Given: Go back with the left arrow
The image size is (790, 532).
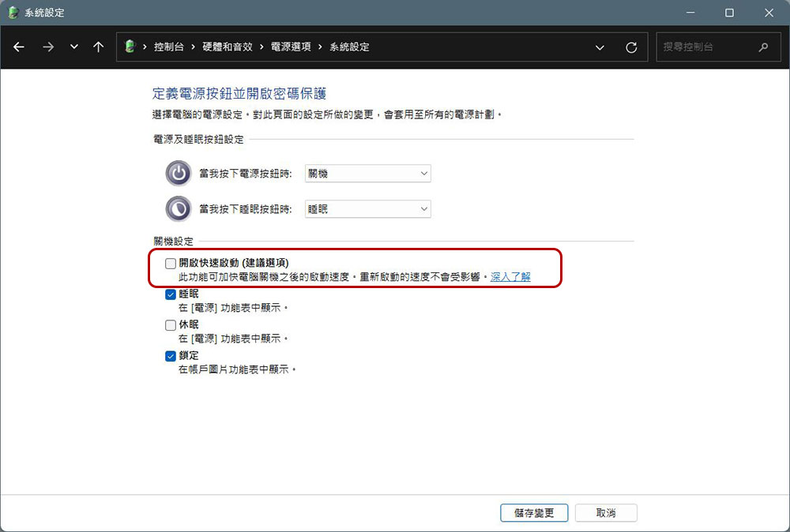Looking at the screenshot, I should click(x=19, y=47).
